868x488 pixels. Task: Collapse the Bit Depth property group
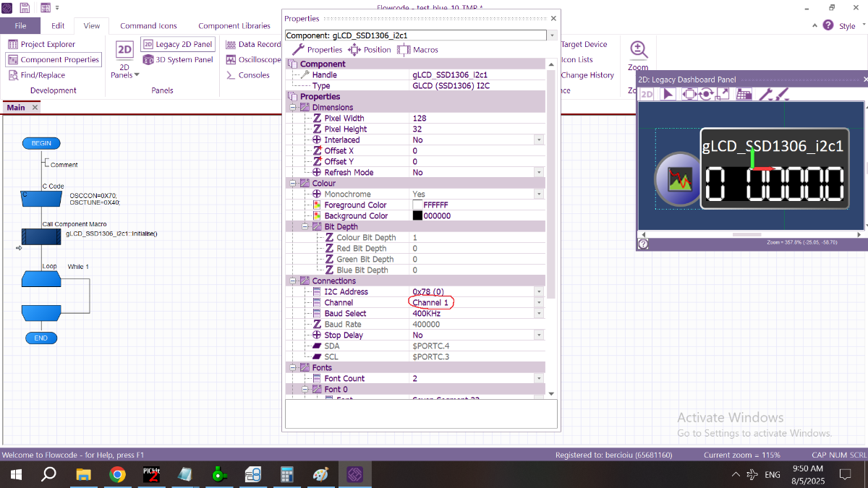pos(306,226)
